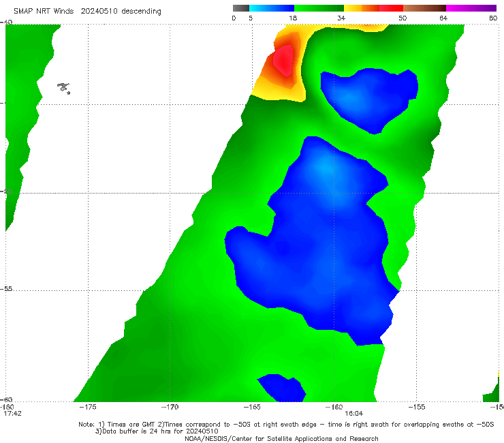Screen dimensions: 504x443
Task: Click the green segment of the color bar
Action: coord(319,8)
